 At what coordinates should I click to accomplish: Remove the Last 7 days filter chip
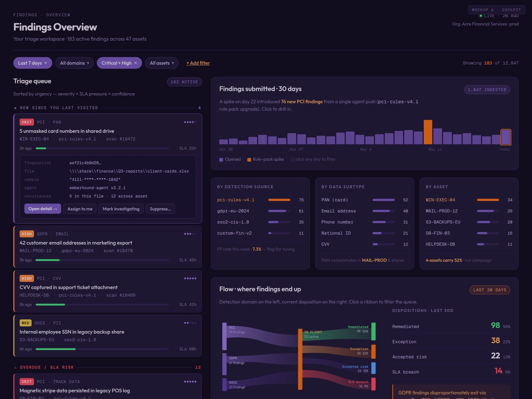pyautogui.click(x=46, y=63)
